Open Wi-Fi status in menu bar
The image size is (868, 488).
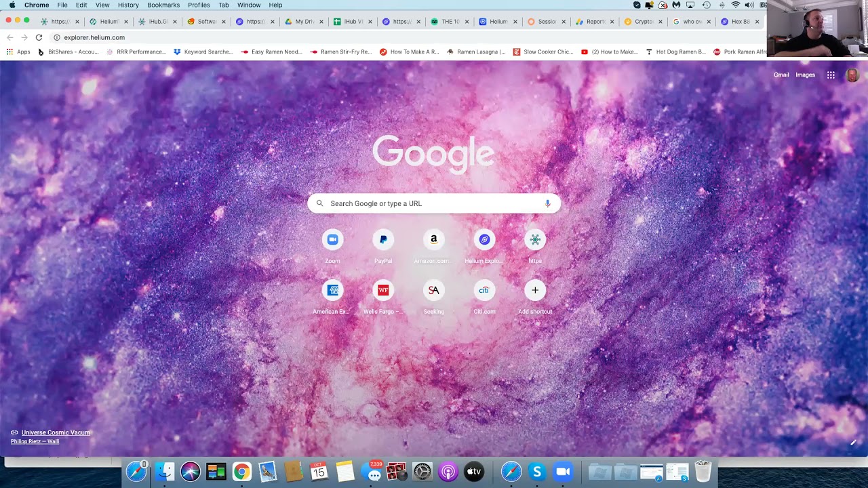tap(735, 5)
